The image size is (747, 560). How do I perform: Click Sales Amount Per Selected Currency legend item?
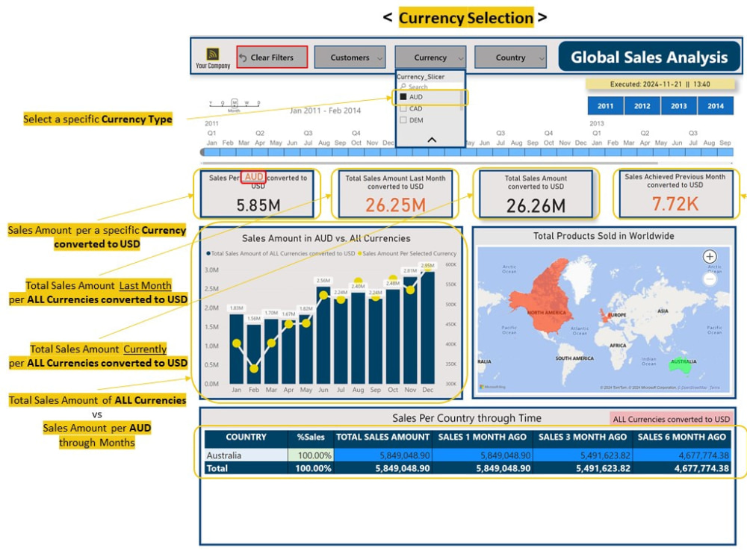(x=407, y=254)
